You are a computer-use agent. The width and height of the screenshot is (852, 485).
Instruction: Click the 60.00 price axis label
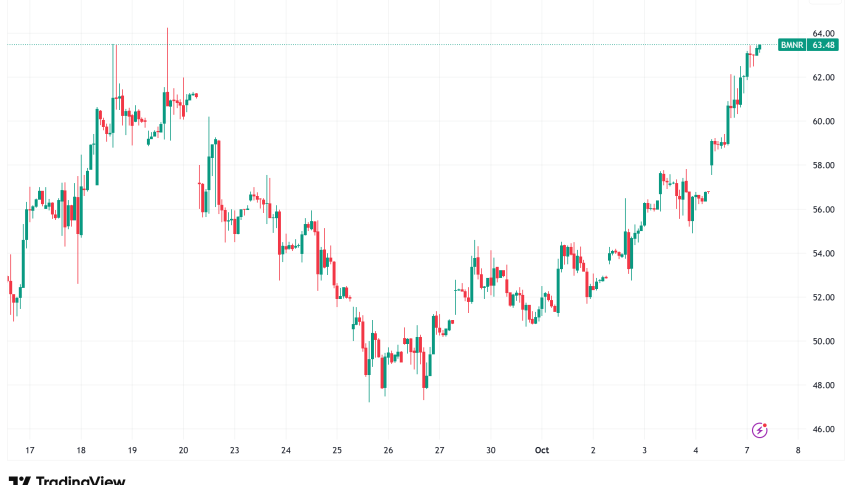point(824,121)
